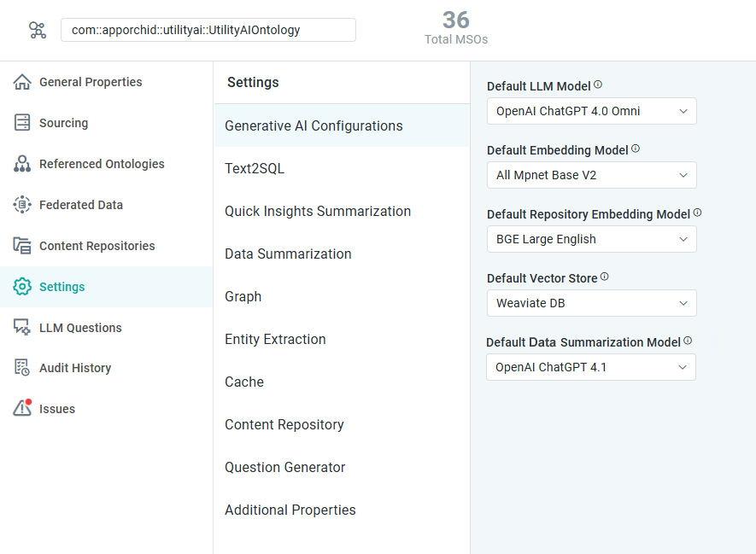
Task: Expand the Default Embedding Model dropdown
Action: tap(591, 175)
